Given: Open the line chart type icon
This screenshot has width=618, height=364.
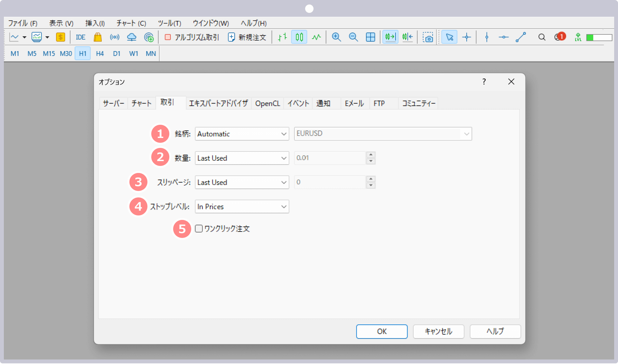Looking at the screenshot, I should click(14, 37).
